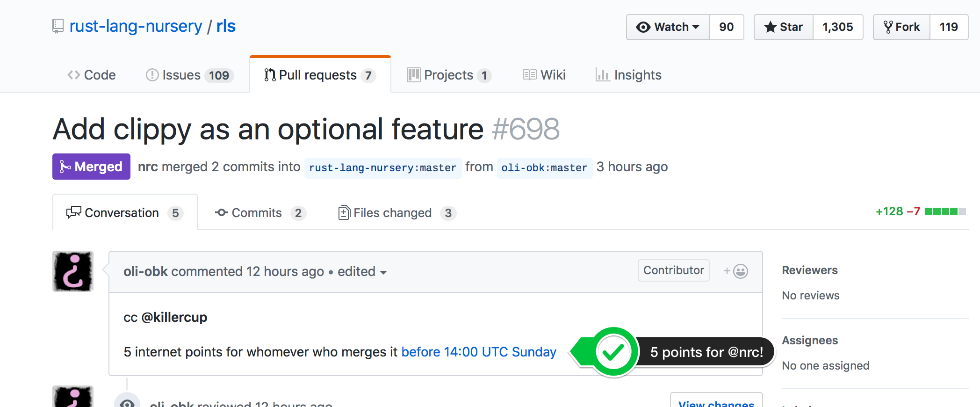The height and width of the screenshot is (407, 980).
Task: Open the Watch dropdown menu
Action: (x=668, y=27)
